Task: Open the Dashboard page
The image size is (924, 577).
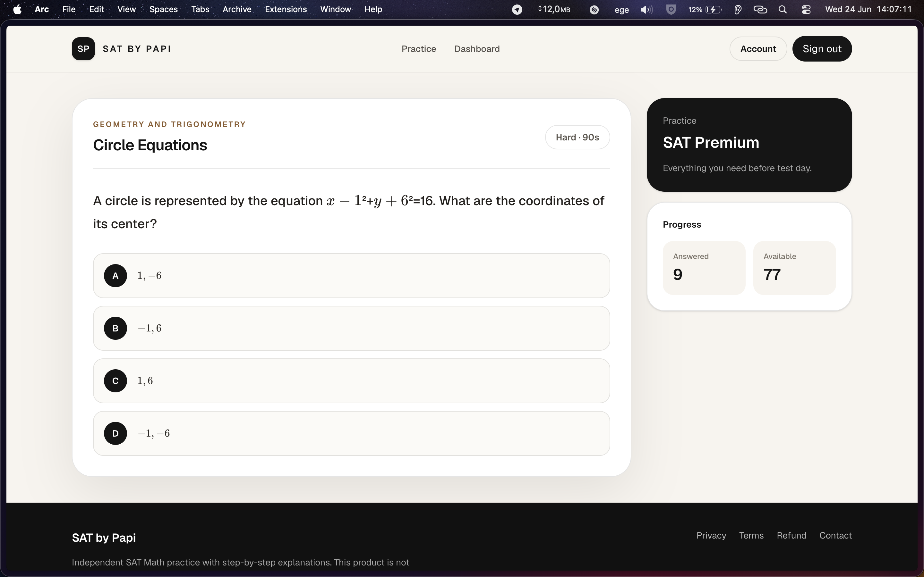Action: tap(477, 49)
